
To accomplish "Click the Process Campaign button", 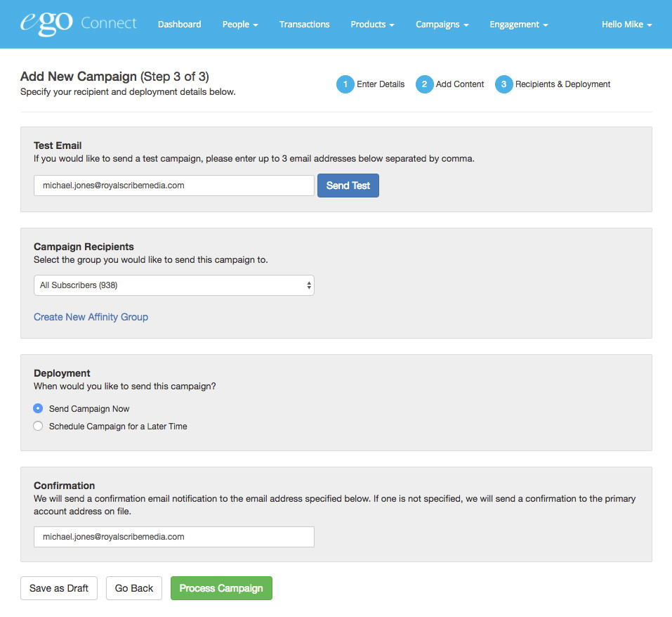I will 221,588.
